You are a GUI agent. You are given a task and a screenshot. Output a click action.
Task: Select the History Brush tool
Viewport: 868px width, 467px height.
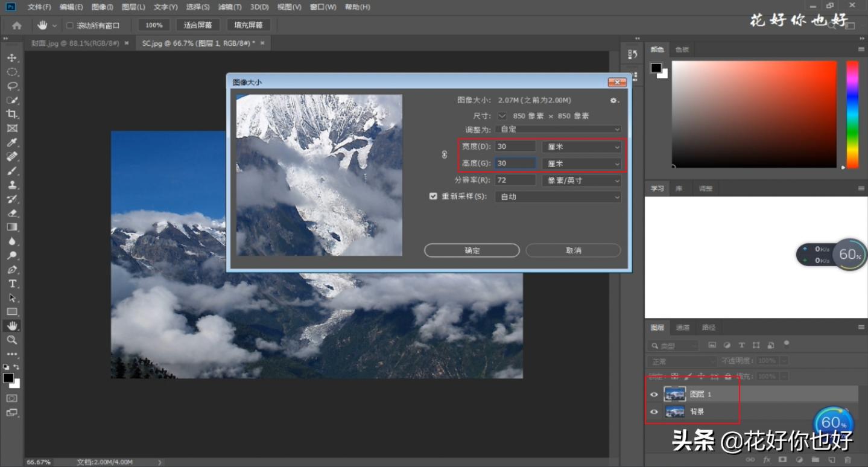11,199
